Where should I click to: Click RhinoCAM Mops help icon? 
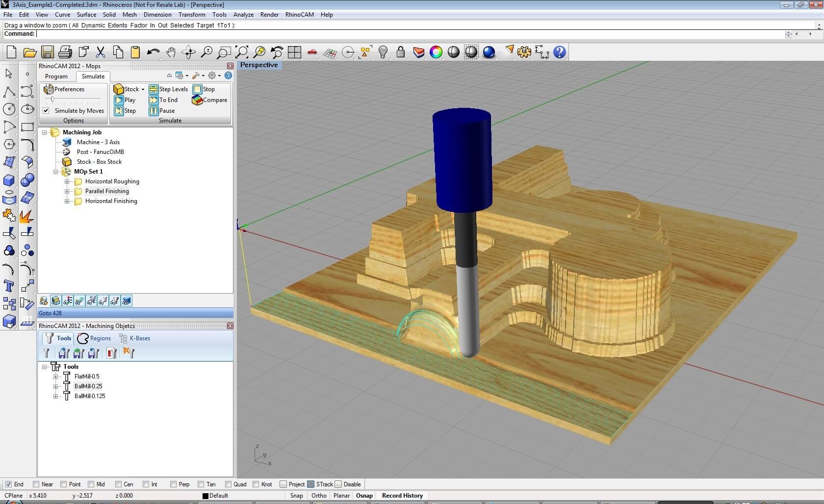pyautogui.click(x=228, y=76)
